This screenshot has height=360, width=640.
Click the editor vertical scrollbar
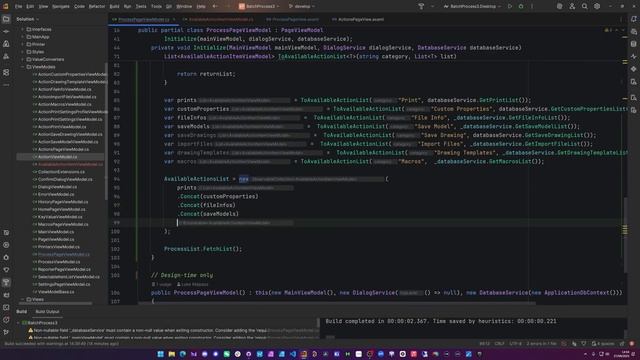coord(626,235)
